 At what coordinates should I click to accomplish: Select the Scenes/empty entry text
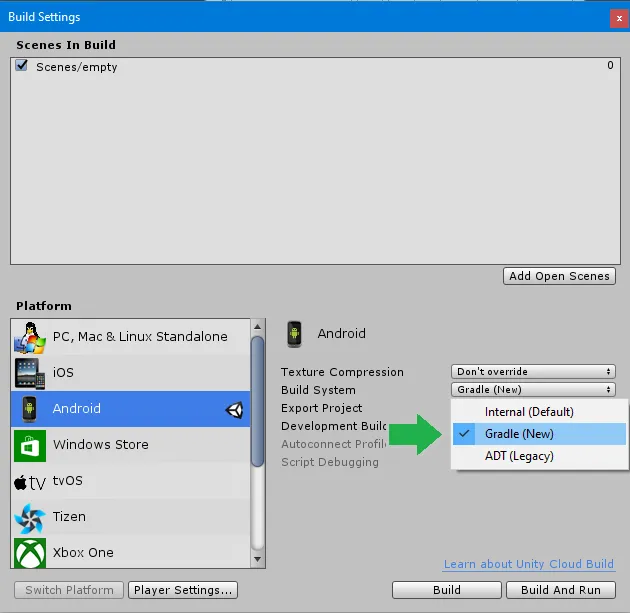77,67
